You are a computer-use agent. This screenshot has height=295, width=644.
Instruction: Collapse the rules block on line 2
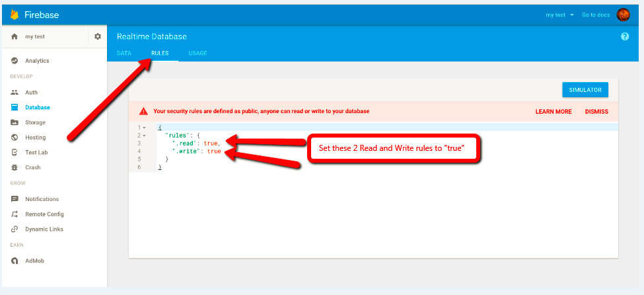click(144, 135)
